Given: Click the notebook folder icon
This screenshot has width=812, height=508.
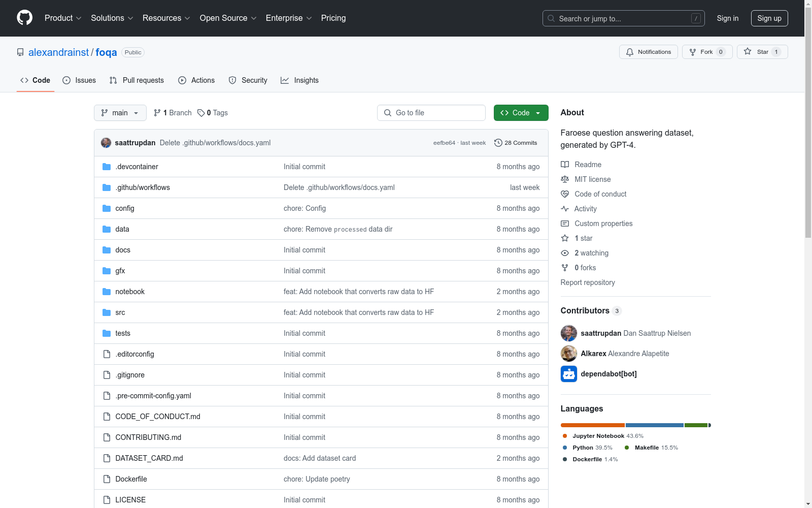Looking at the screenshot, I should click(x=107, y=292).
